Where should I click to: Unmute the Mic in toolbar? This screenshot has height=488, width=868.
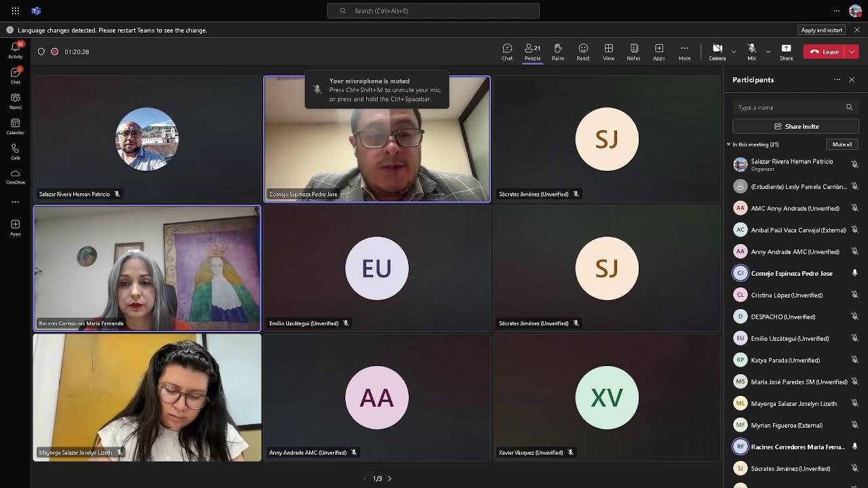751,52
